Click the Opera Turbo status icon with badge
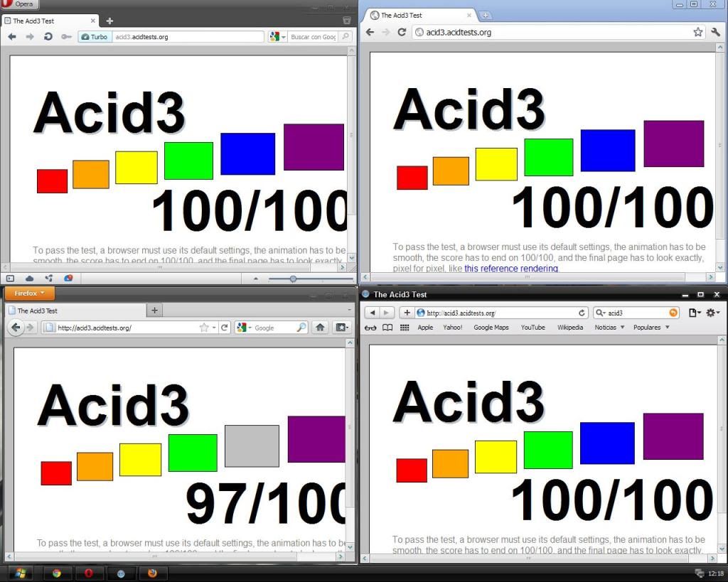The image size is (728, 582). click(x=68, y=278)
